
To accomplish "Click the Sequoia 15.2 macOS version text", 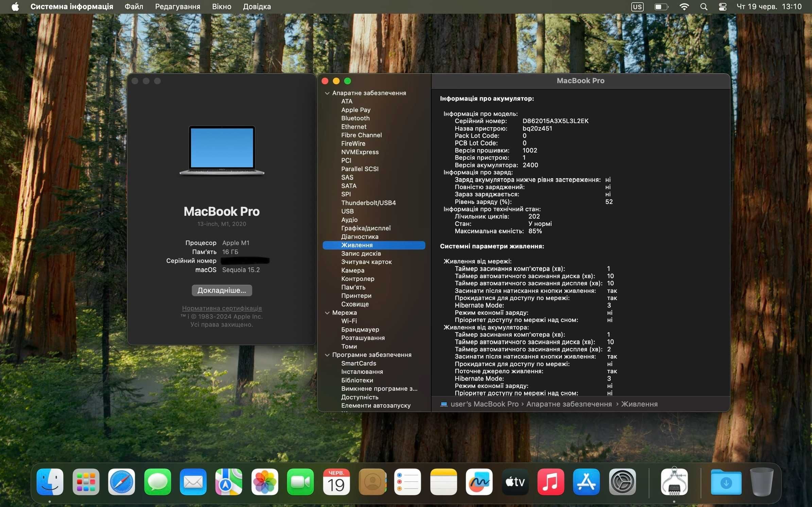I will click(x=241, y=270).
